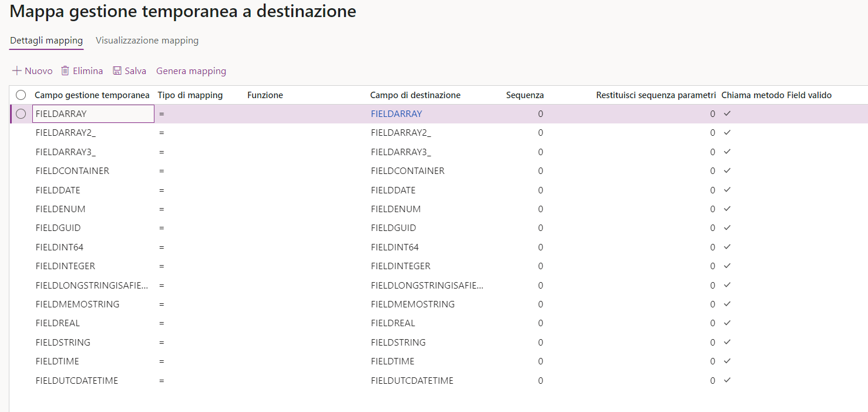868x412 pixels.
Task: Uncheck the valid-field checkmark on the FIELDUTCDATETIME row
Action: point(727,380)
